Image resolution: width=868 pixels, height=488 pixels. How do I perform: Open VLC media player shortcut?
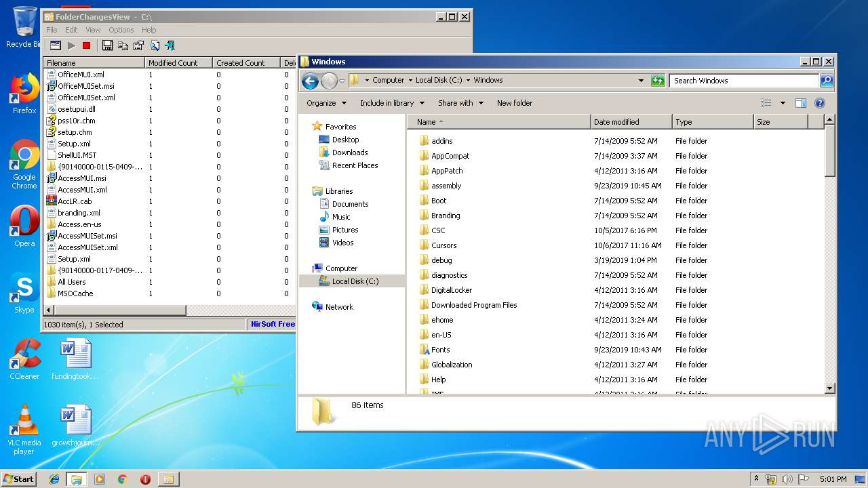click(x=24, y=430)
